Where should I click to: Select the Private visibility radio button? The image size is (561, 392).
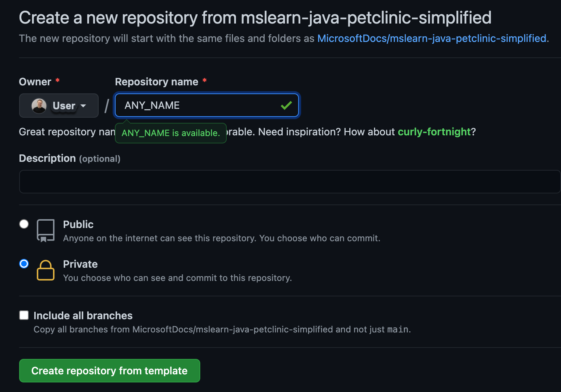click(x=24, y=263)
